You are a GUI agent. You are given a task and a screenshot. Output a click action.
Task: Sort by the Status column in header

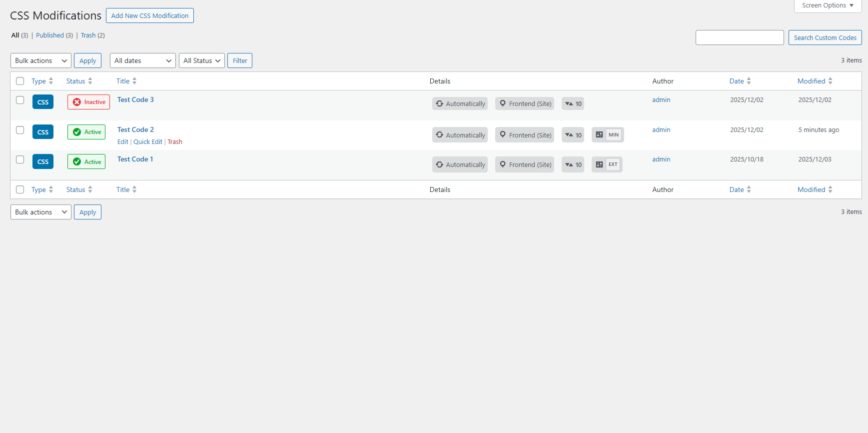click(x=79, y=81)
